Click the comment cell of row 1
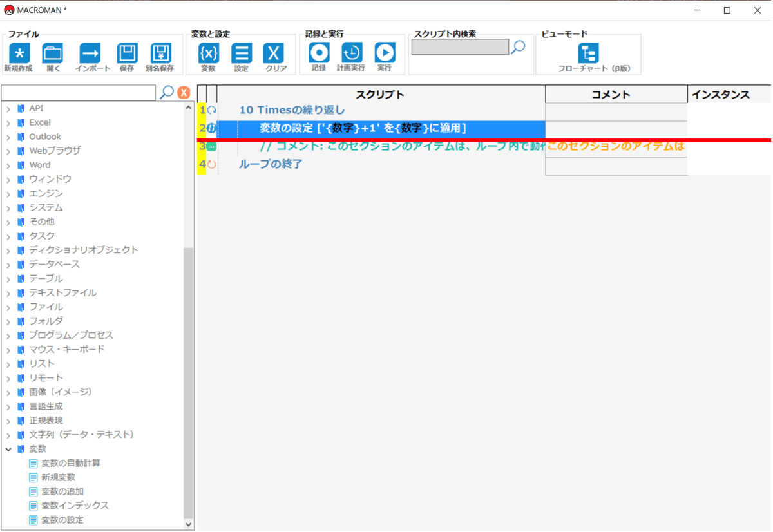 click(x=616, y=111)
